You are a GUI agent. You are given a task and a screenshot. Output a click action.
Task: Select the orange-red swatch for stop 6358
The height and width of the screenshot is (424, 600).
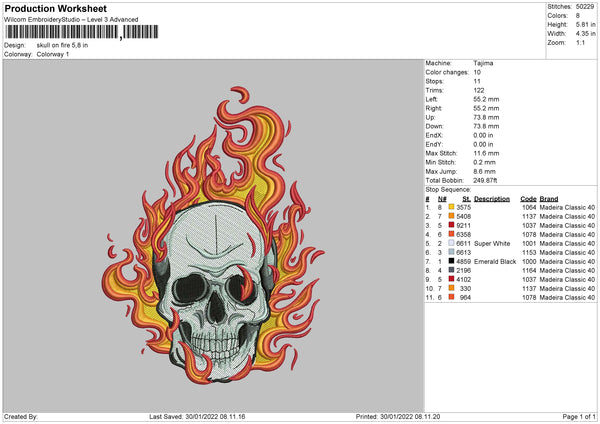coord(451,234)
